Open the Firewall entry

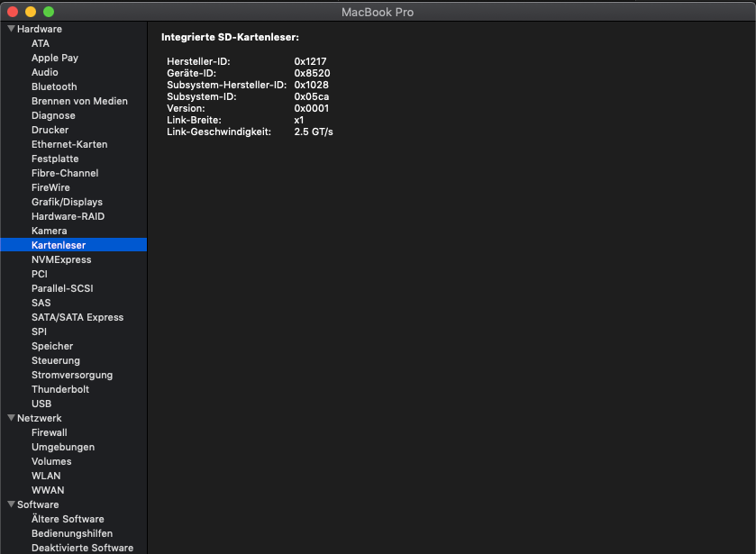(x=50, y=432)
